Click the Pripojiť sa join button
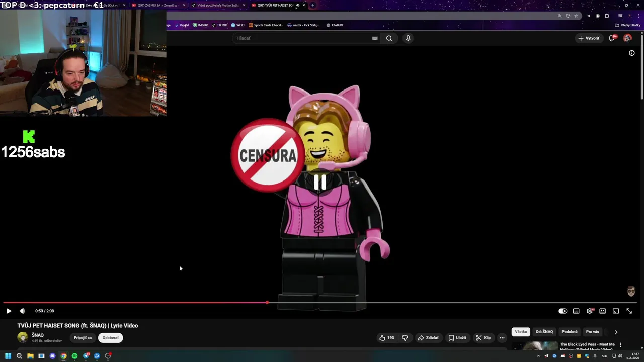The width and height of the screenshot is (644, 362). 83,338
